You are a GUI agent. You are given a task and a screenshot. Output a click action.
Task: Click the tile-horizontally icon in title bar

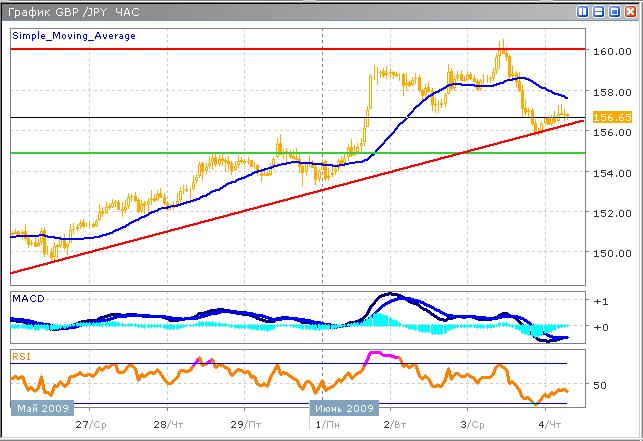click(600, 11)
